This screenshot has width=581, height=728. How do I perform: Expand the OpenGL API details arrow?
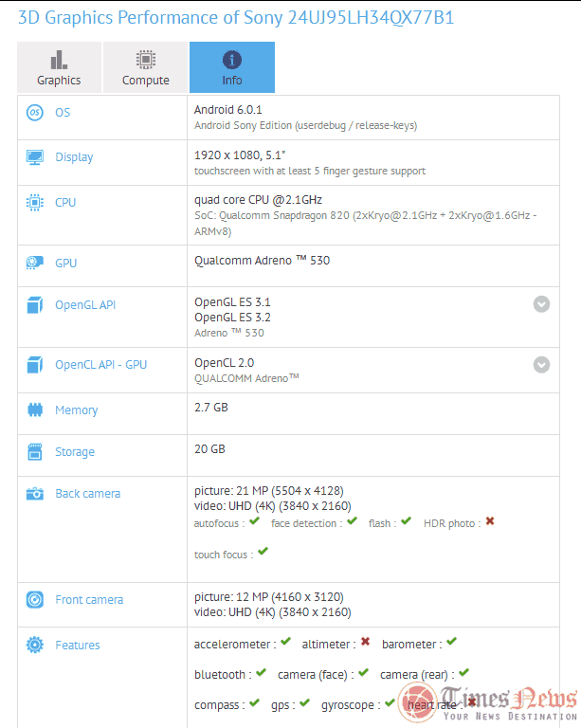pos(541,304)
